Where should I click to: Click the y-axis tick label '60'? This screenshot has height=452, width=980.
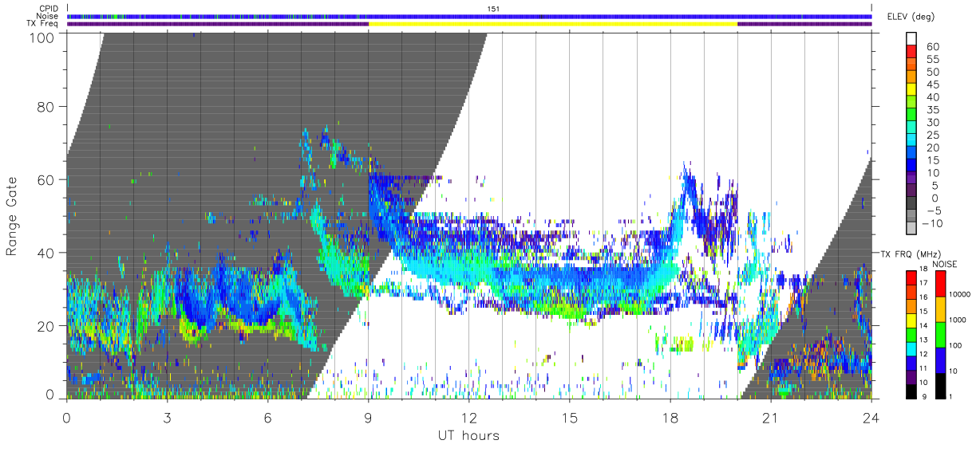click(46, 179)
